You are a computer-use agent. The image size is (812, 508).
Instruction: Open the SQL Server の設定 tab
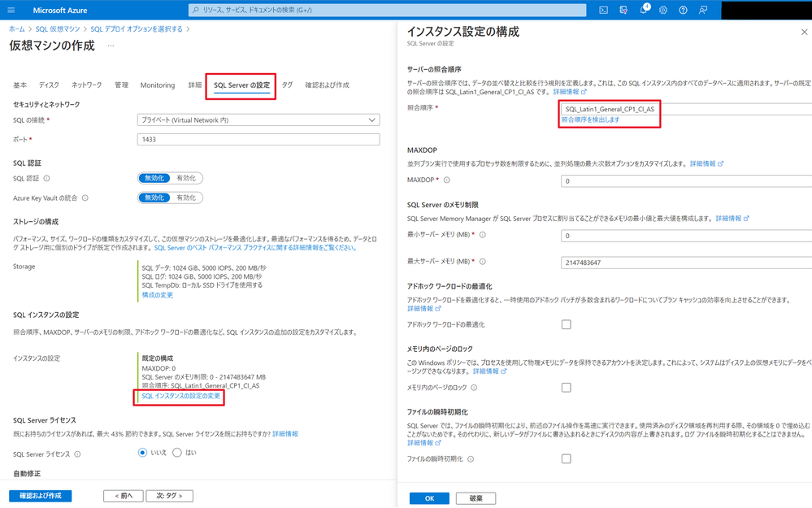(242, 85)
